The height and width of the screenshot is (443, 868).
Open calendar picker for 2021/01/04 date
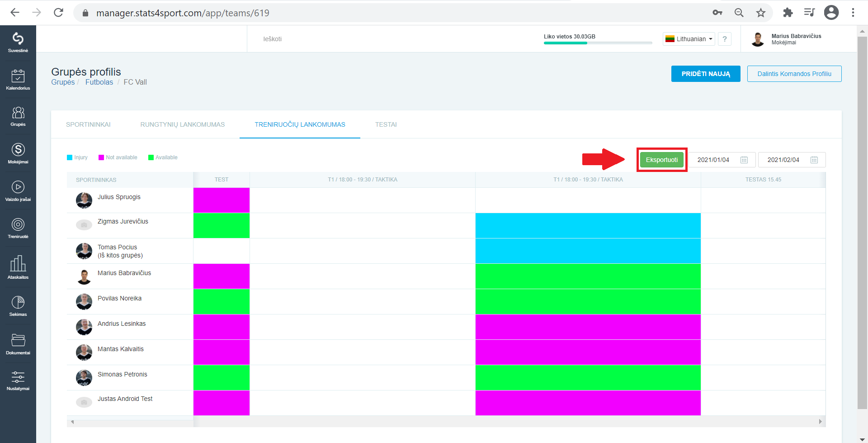point(744,160)
